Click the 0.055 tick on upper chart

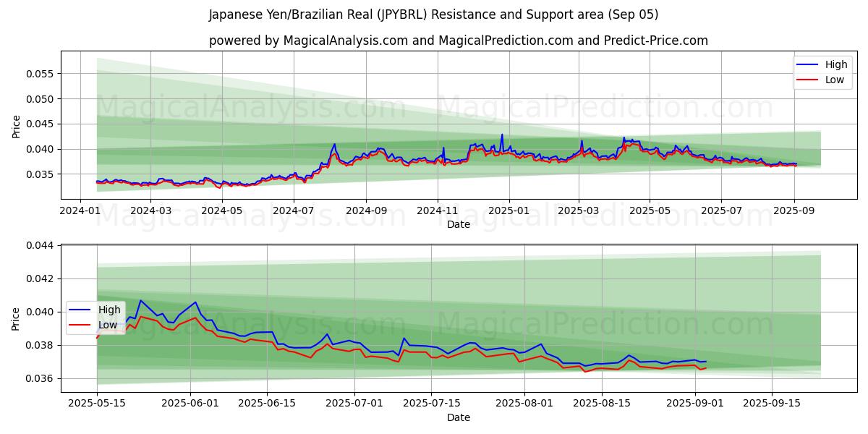coord(41,74)
